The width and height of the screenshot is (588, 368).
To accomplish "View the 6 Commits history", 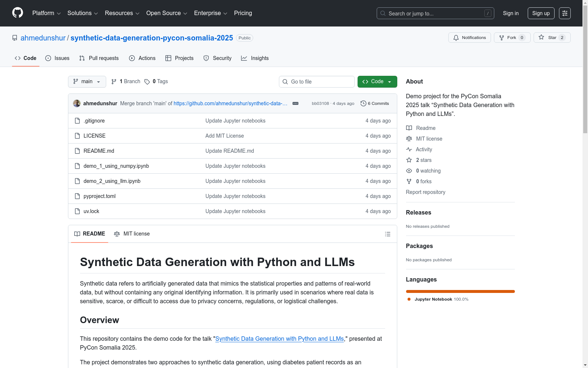I will (375, 103).
